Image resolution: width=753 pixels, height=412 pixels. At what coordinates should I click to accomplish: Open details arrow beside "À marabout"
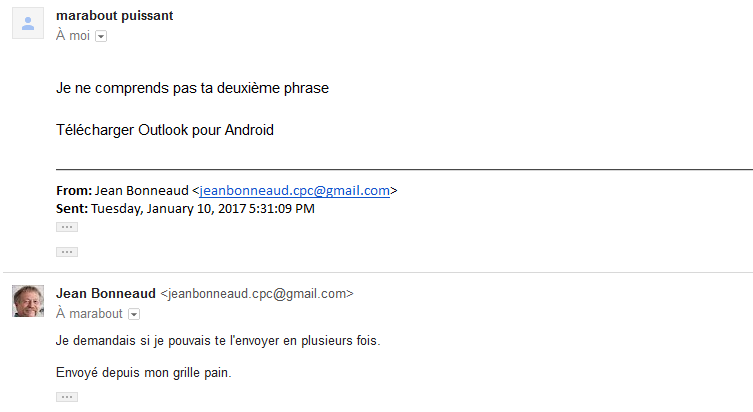[x=134, y=314]
